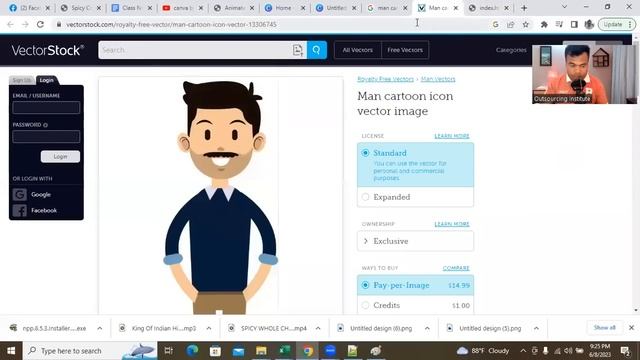The width and height of the screenshot is (640, 360).
Task: Open the Chrome side panel icon
Action: click(x=574, y=24)
